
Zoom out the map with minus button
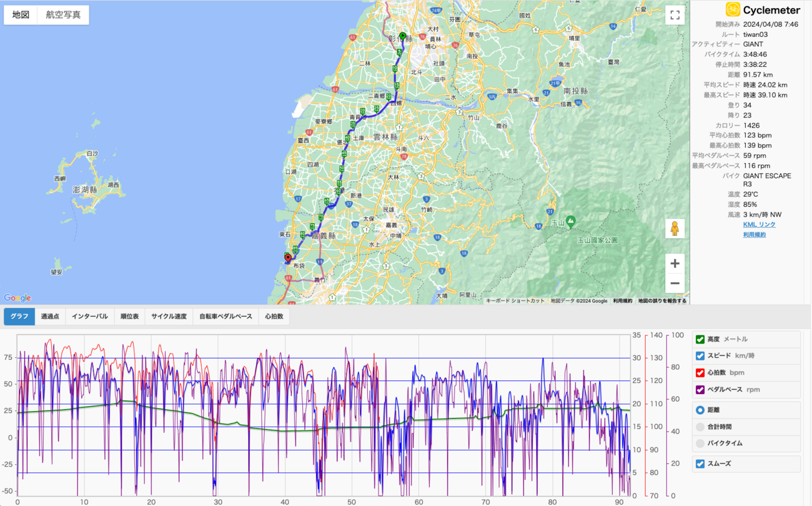pos(675,284)
